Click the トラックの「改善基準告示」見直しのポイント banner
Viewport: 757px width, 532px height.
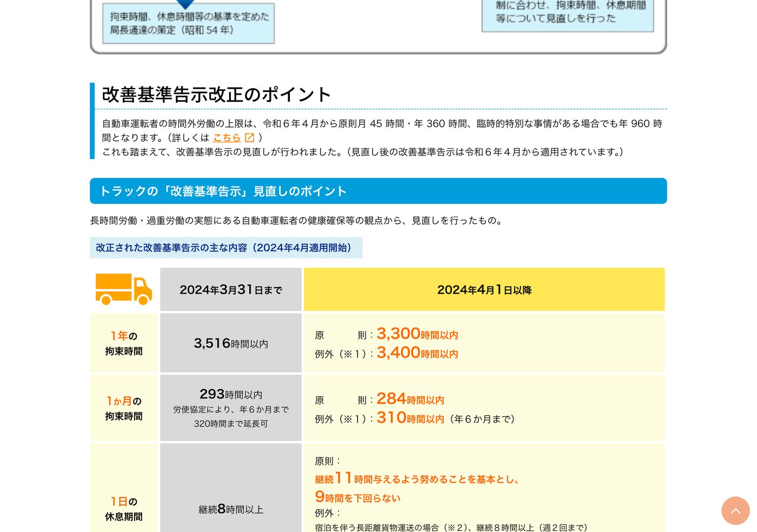click(378, 191)
